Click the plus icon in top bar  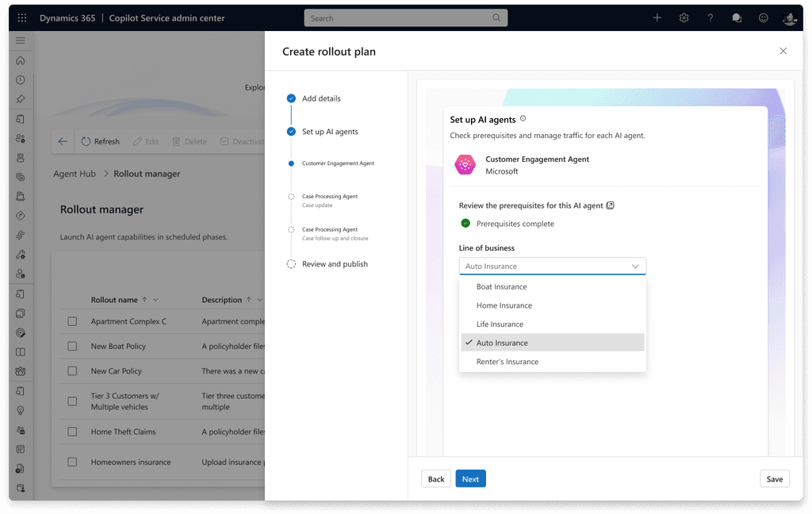pos(657,18)
